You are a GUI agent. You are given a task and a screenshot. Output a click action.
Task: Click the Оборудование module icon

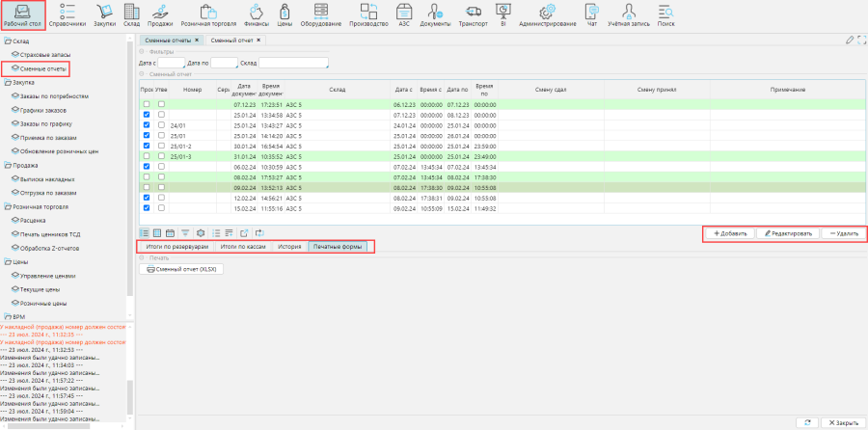(x=319, y=13)
